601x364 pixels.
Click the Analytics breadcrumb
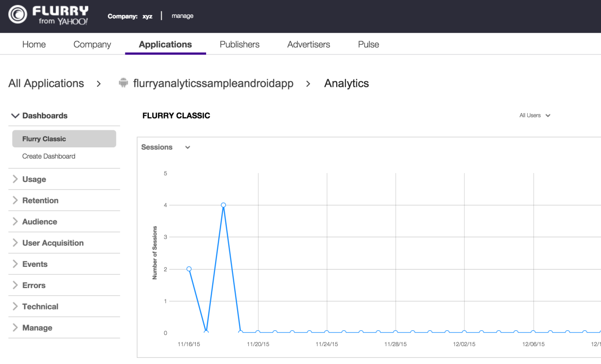(347, 83)
